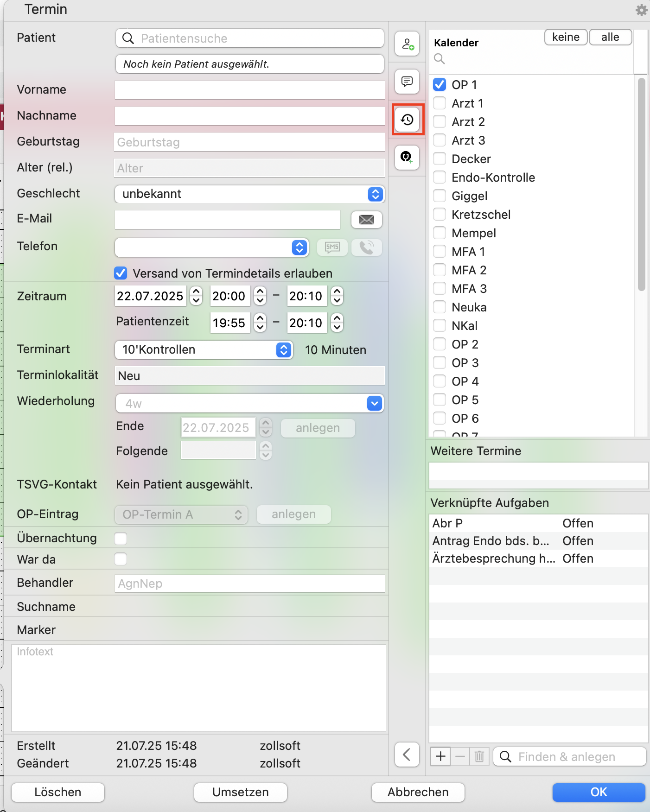Image resolution: width=650 pixels, height=812 pixels.
Task: Select the Ärztebesprechung task row
Action: tap(538, 558)
